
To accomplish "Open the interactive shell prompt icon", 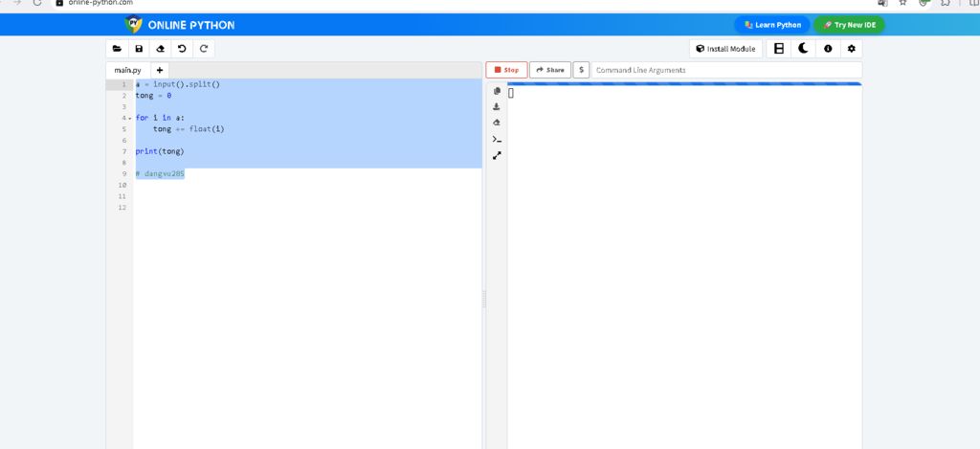I will [497, 139].
